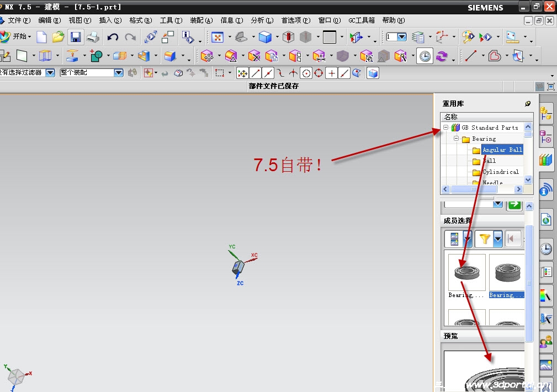Open the 插入(S) menu
Viewport: 557px width, 392px height.
point(110,20)
